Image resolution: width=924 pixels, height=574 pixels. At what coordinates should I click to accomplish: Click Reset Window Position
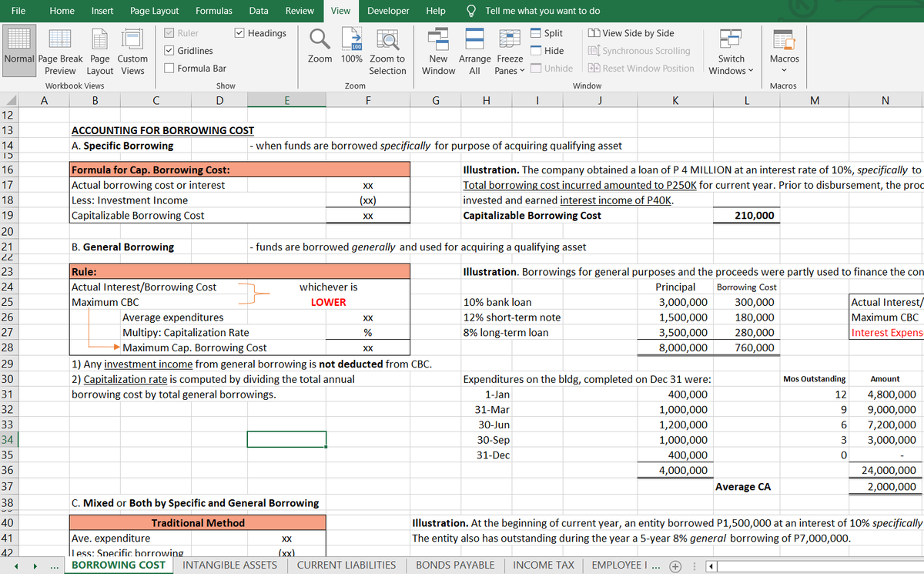click(641, 69)
